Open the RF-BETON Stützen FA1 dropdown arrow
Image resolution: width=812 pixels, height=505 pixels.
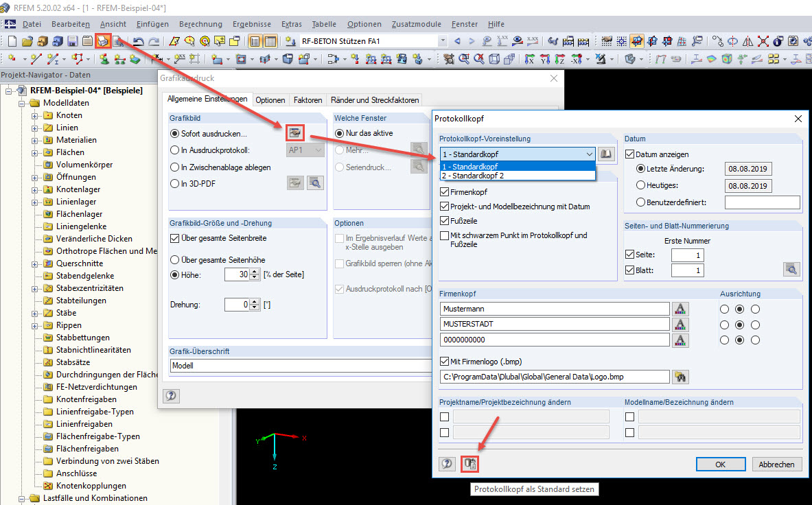pos(443,41)
